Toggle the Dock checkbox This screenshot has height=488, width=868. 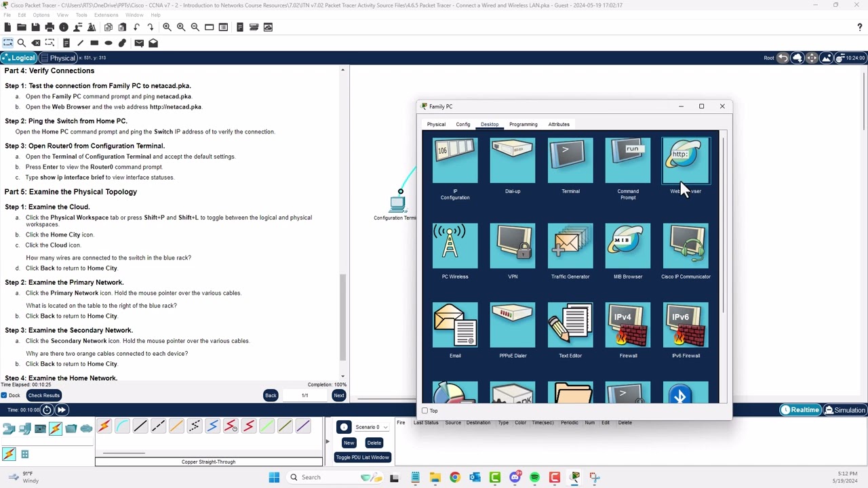point(4,395)
